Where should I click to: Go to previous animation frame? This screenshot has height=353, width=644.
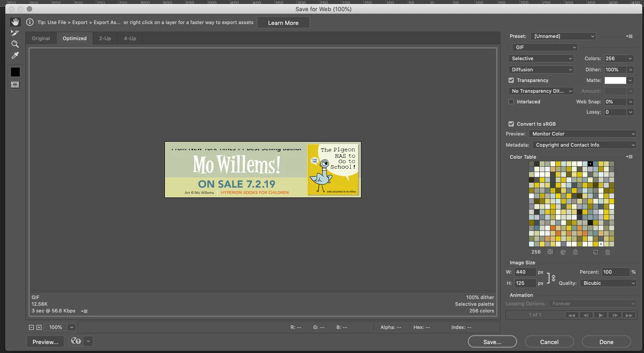[586, 315]
